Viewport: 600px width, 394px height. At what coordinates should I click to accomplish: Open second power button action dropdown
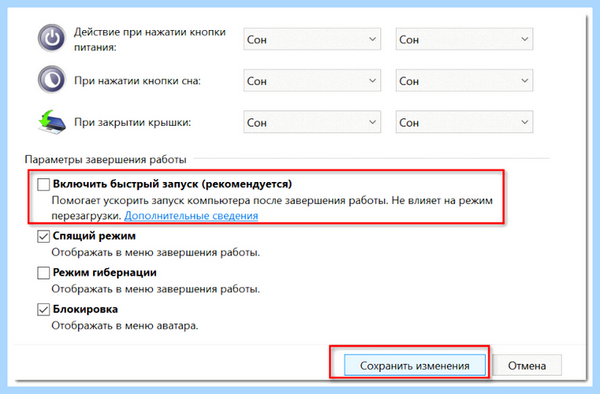click(464, 39)
